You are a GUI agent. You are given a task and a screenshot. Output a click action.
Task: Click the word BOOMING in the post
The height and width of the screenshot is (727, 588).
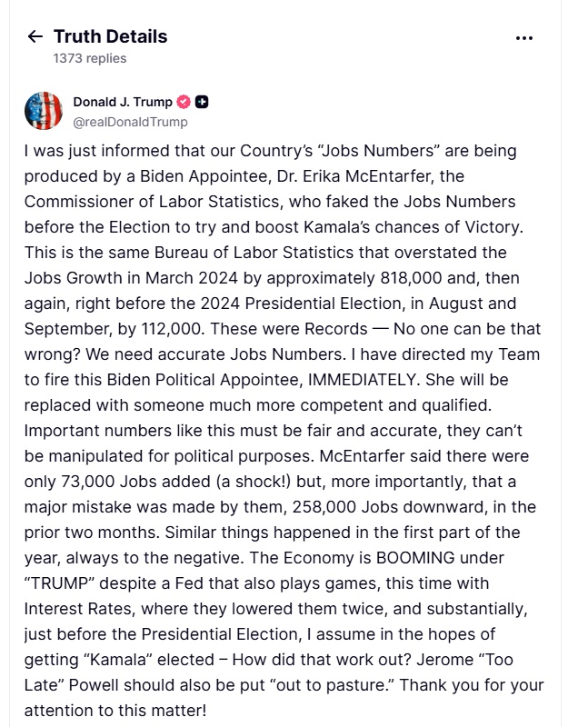click(x=415, y=557)
